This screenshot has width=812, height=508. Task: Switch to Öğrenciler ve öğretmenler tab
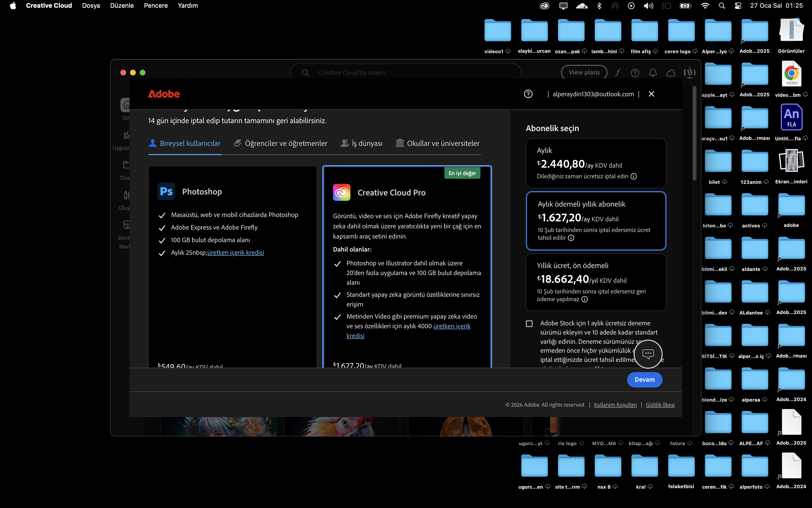pos(281,143)
